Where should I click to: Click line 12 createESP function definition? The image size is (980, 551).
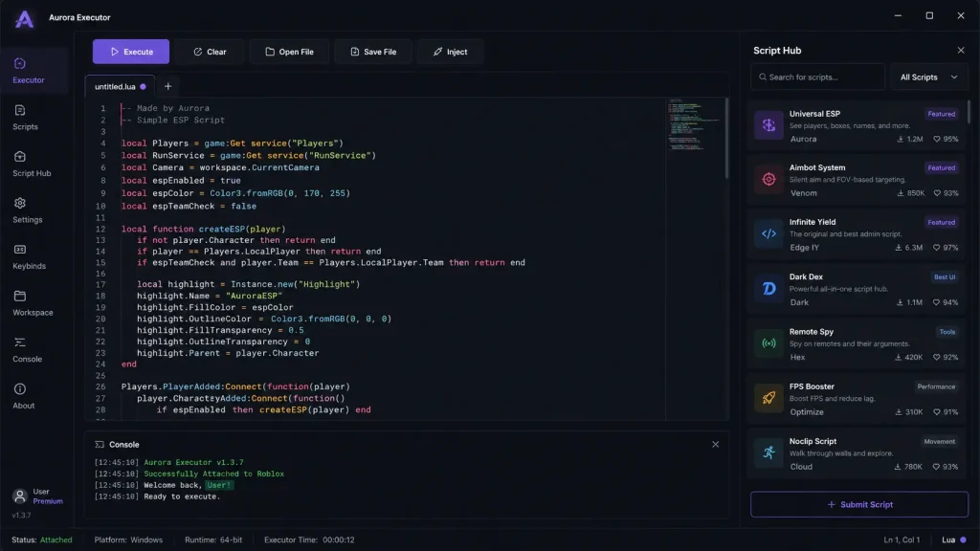[x=203, y=229]
